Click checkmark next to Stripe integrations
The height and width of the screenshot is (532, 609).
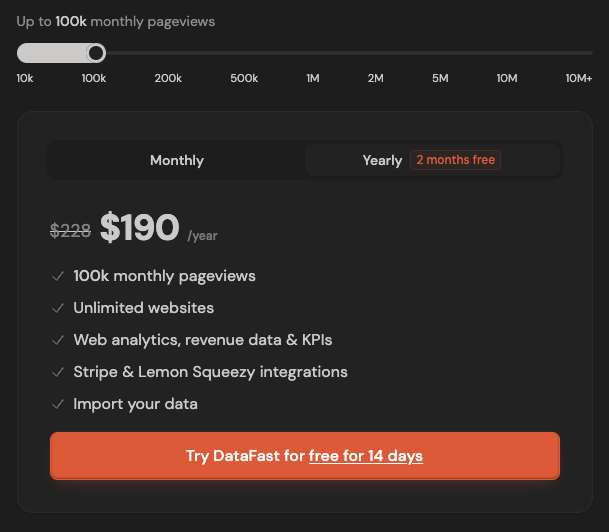[x=58, y=372]
